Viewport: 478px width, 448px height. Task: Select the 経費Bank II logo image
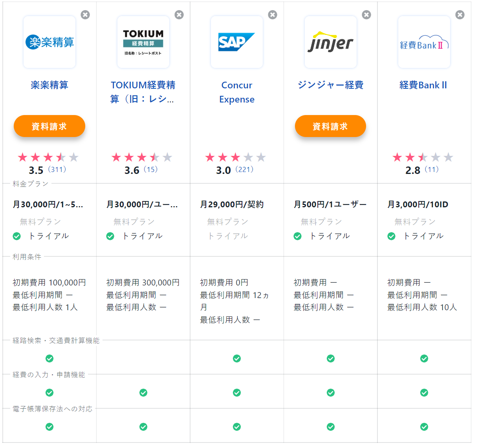click(424, 42)
